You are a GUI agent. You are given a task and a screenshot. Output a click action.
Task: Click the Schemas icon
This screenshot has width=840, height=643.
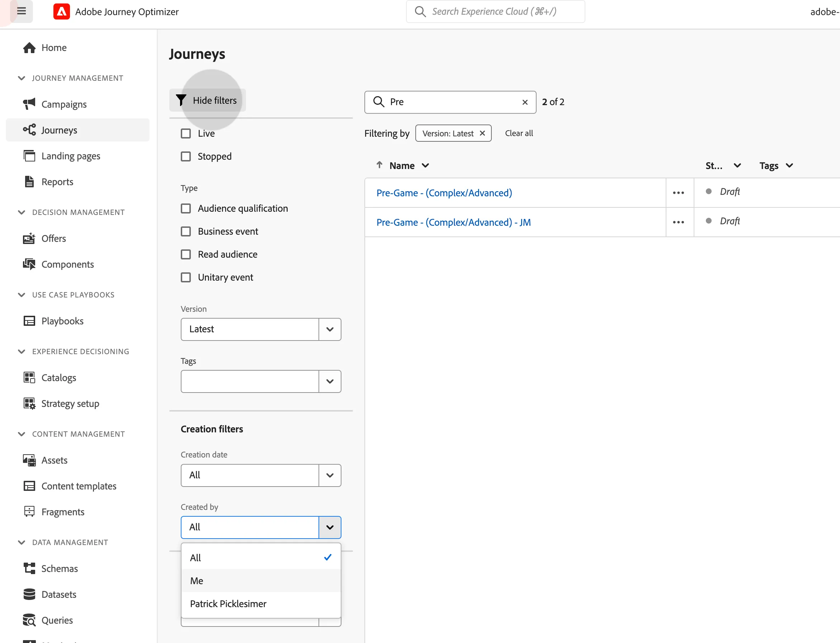pyautogui.click(x=29, y=568)
